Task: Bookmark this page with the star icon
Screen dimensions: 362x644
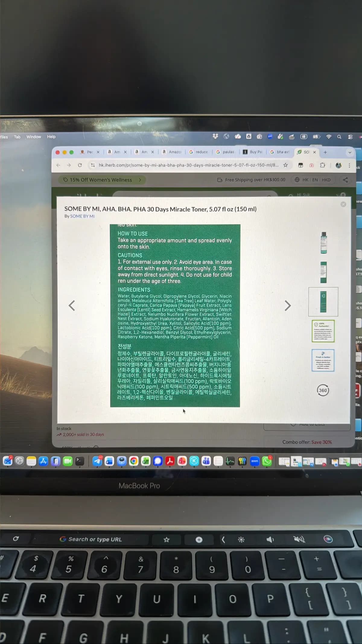Action: pyautogui.click(x=285, y=165)
